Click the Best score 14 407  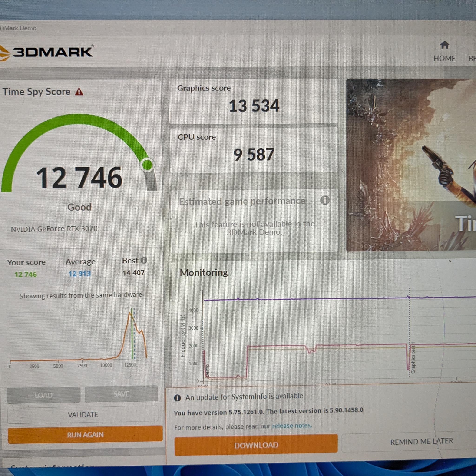click(x=134, y=273)
